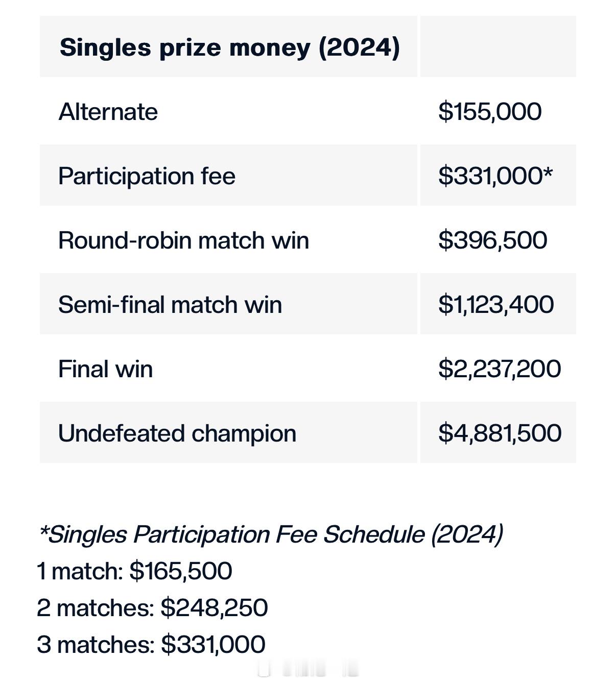Click the asterisk after $331,000

[548, 171]
